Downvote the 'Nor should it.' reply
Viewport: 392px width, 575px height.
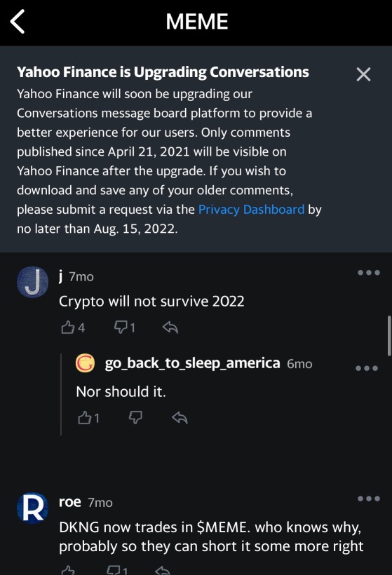[x=135, y=418]
